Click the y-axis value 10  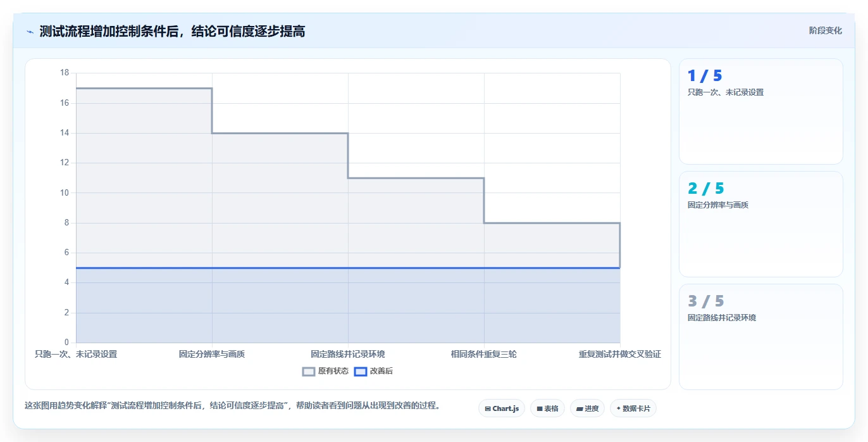65,193
